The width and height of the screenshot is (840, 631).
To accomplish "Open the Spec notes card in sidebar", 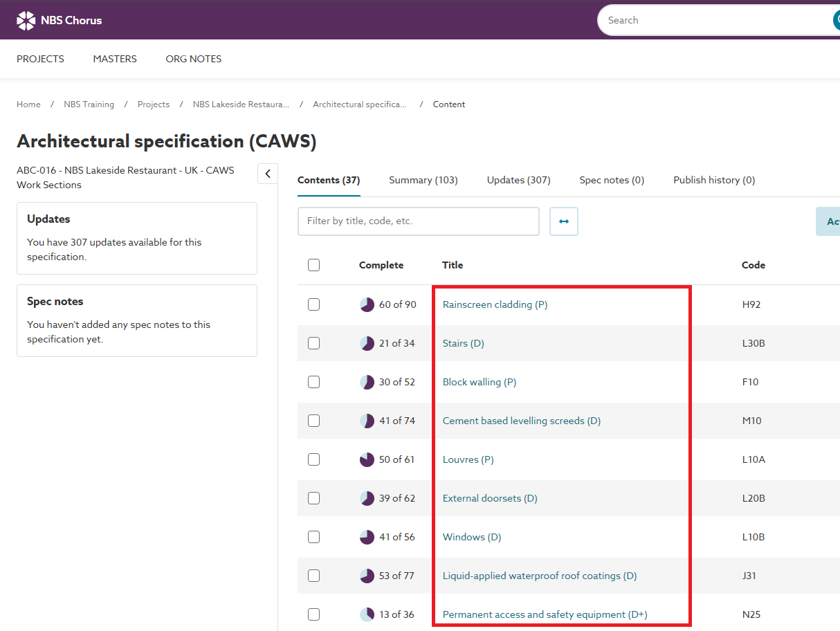I will tap(137, 320).
